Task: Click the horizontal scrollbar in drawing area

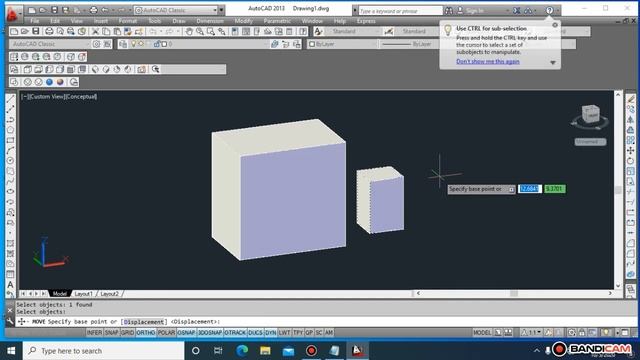Action: click(x=514, y=293)
